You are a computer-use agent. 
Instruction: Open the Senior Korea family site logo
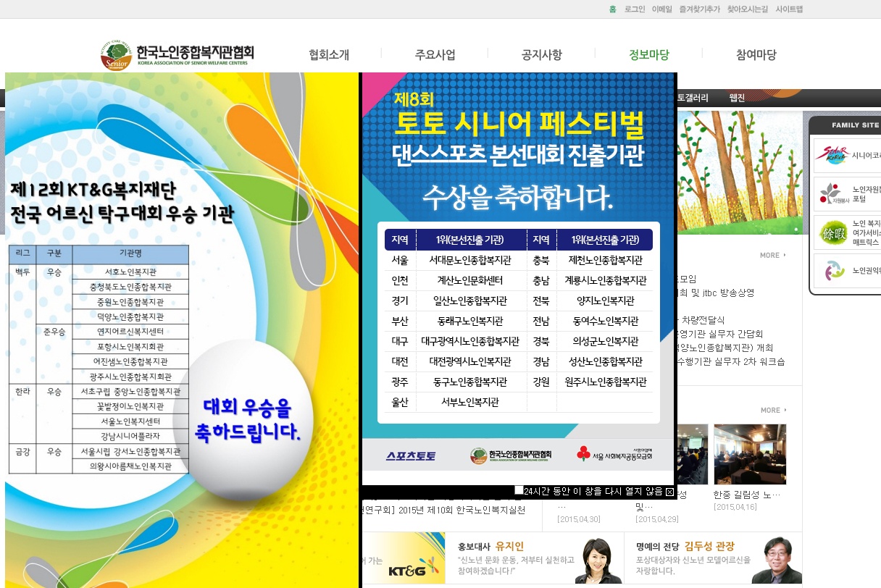(831, 155)
